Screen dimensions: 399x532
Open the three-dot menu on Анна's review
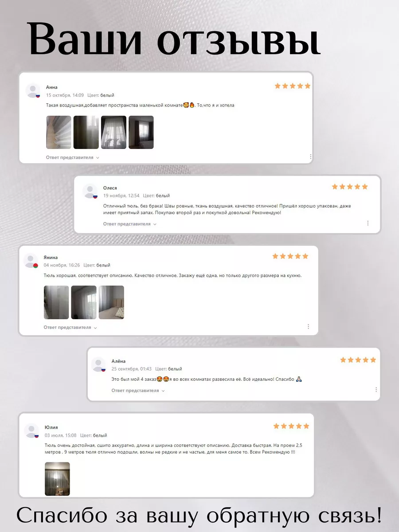(x=310, y=156)
